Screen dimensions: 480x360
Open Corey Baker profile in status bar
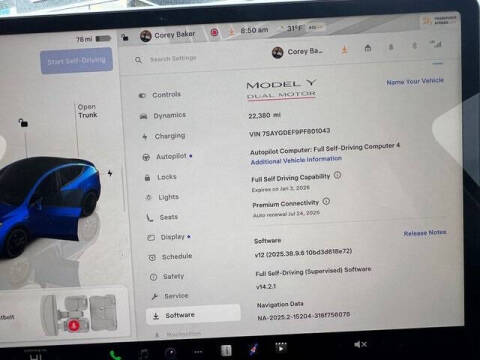(167, 35)
